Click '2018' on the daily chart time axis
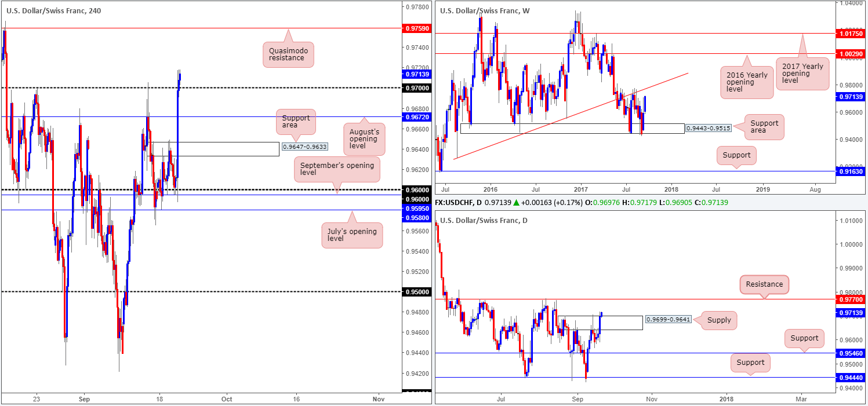The width and height of the screenshot is (868, 406). (726, 399)
